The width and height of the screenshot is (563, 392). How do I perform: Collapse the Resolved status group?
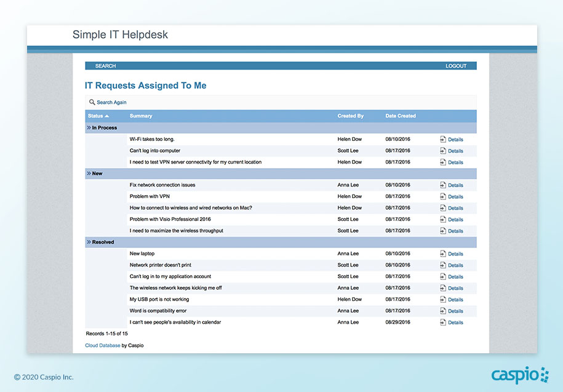pyautogui.click(x=89, y=242)
